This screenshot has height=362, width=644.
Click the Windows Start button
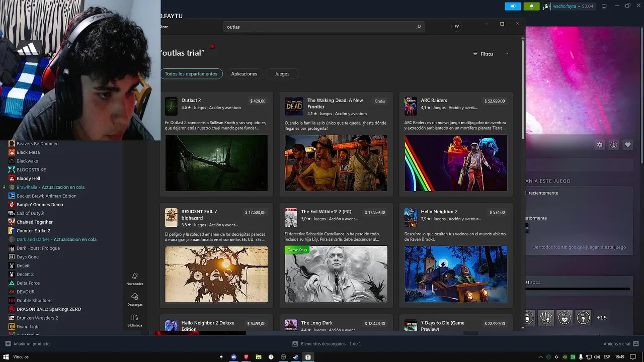(6, 357)
